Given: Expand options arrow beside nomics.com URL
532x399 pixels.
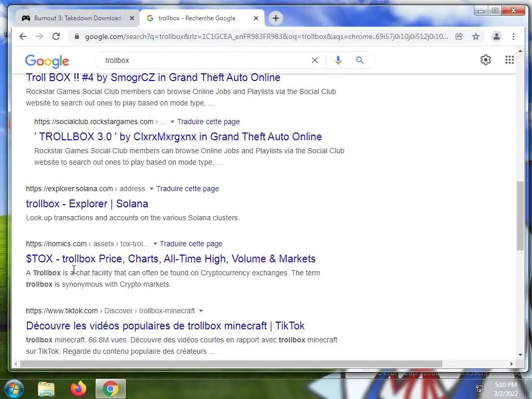Looking at the screenshot, I should (155, 244).
